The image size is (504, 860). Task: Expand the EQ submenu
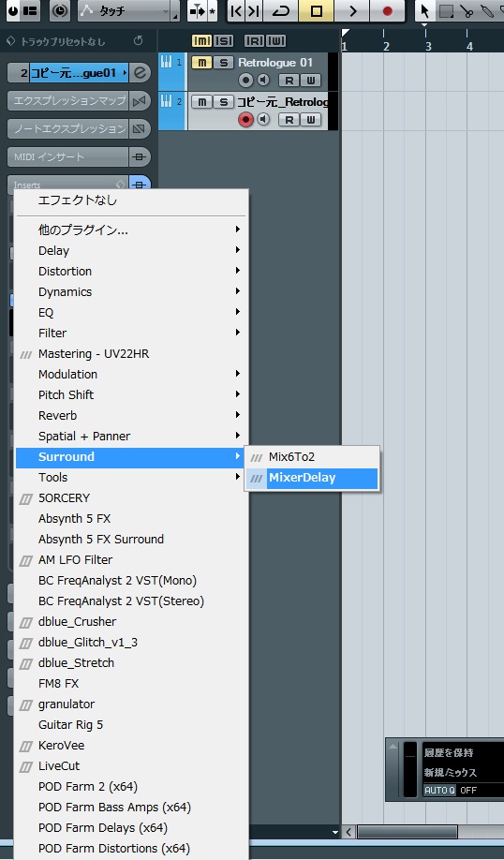point(132,313)
